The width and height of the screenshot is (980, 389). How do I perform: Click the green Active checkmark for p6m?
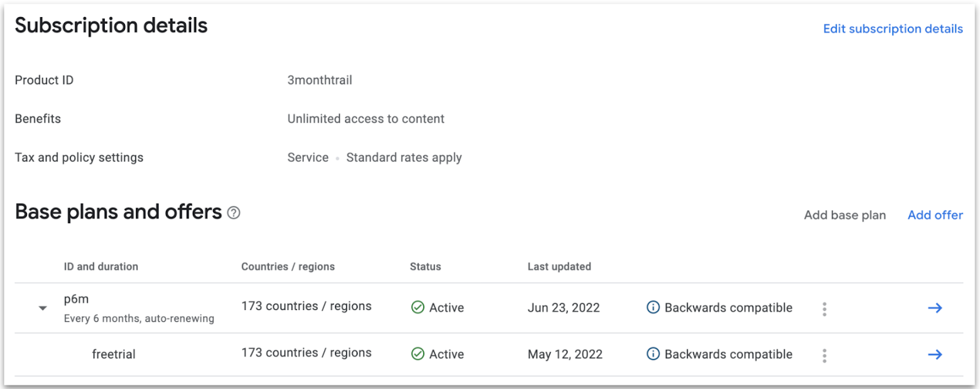(x=418, y=308)
